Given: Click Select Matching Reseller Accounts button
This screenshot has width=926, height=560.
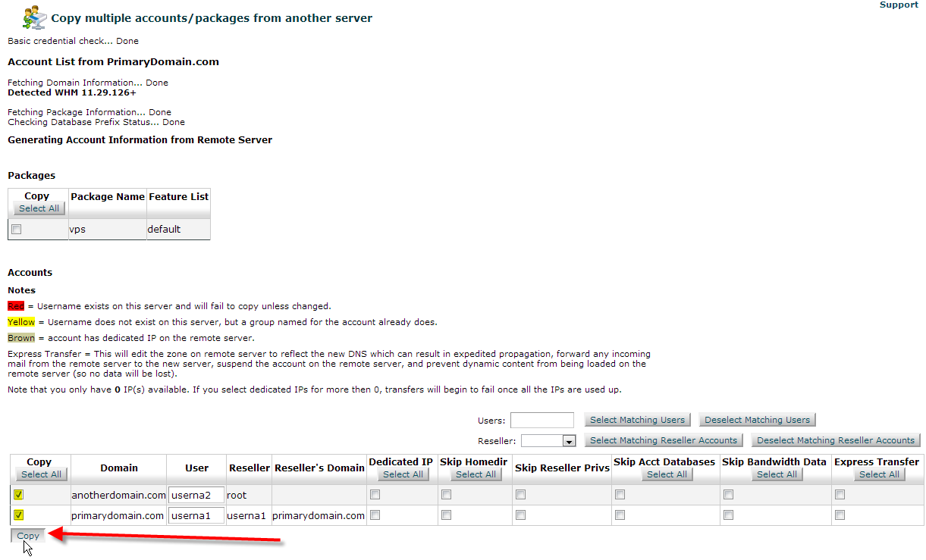Looking at the screenshot, I should (664, 440).
